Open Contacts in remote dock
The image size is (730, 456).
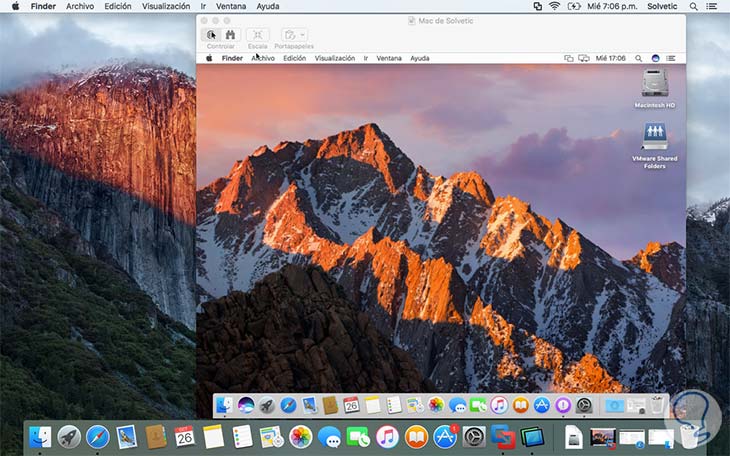[330, 405]
